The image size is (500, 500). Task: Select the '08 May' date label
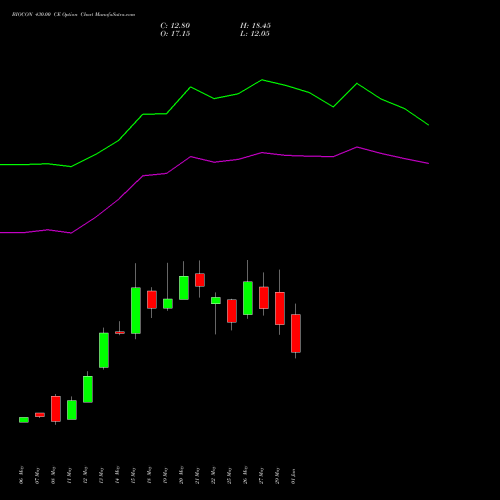(x=54, y=475)
